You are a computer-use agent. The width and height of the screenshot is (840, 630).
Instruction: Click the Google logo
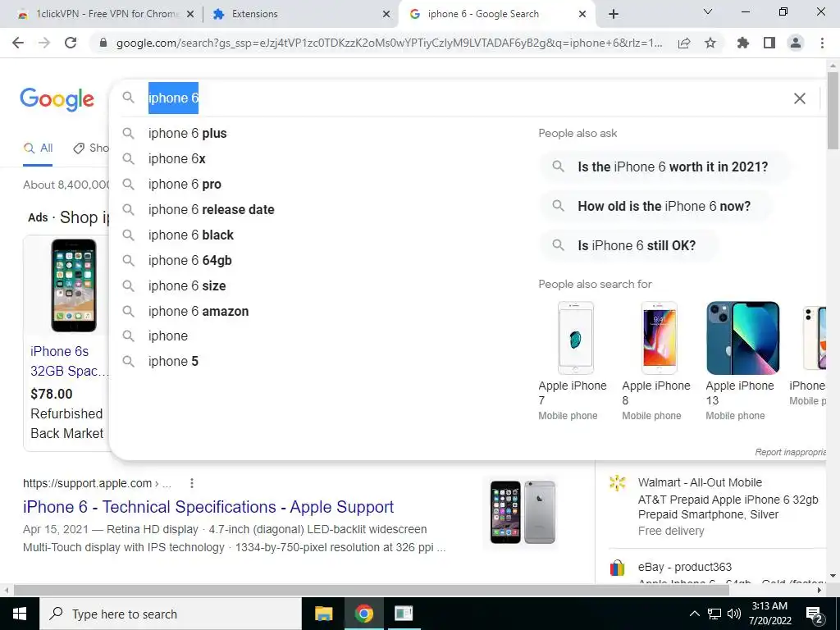click(x=57, y=99)
